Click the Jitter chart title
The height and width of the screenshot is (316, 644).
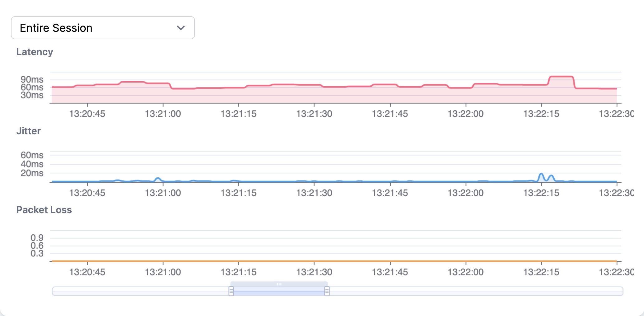28,131
